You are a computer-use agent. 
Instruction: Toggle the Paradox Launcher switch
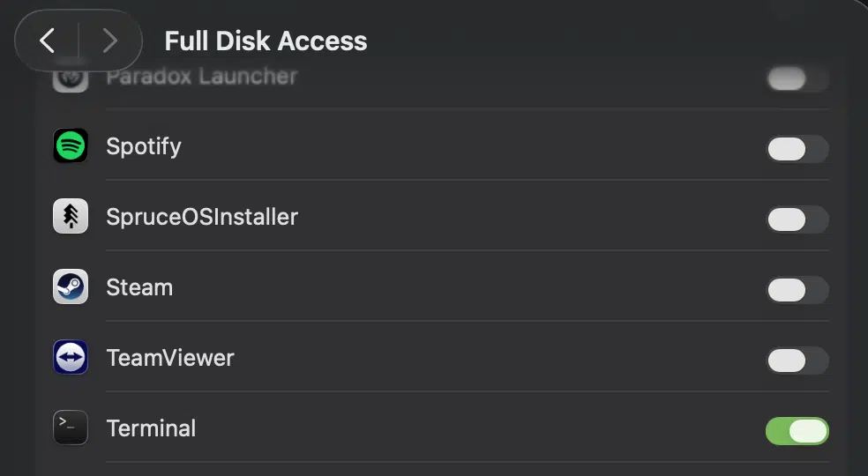(797, 78)
